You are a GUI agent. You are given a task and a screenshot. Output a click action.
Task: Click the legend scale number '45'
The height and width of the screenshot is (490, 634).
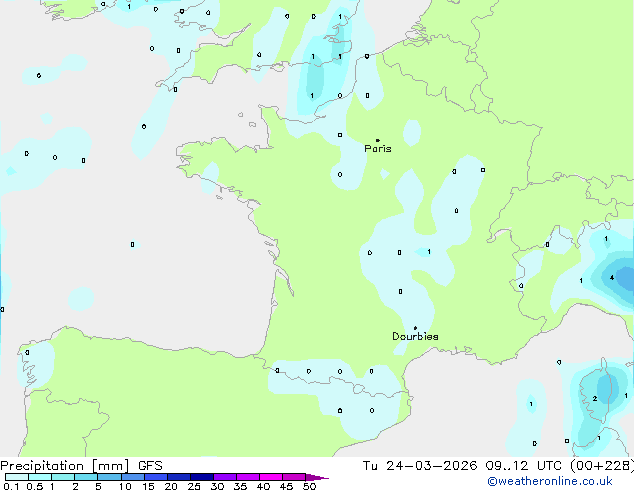(x=286, y=486)
